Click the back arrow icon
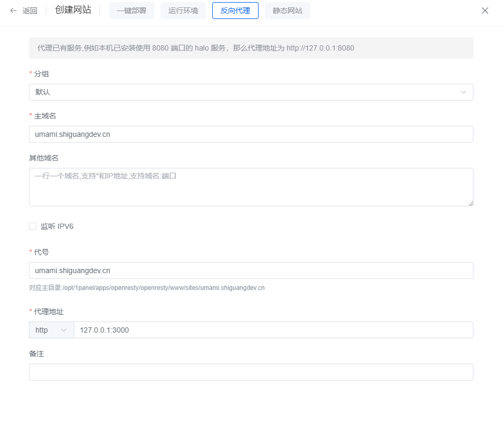The height and width of the screenshot is (421, 504). tap(13, 11)
